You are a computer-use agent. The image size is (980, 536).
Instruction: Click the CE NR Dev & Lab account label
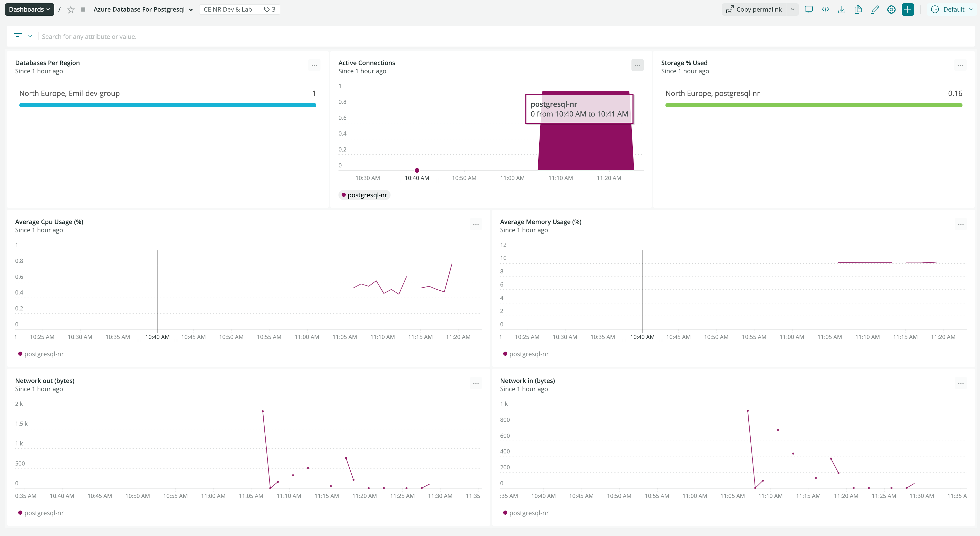click(x=228, y=10)
